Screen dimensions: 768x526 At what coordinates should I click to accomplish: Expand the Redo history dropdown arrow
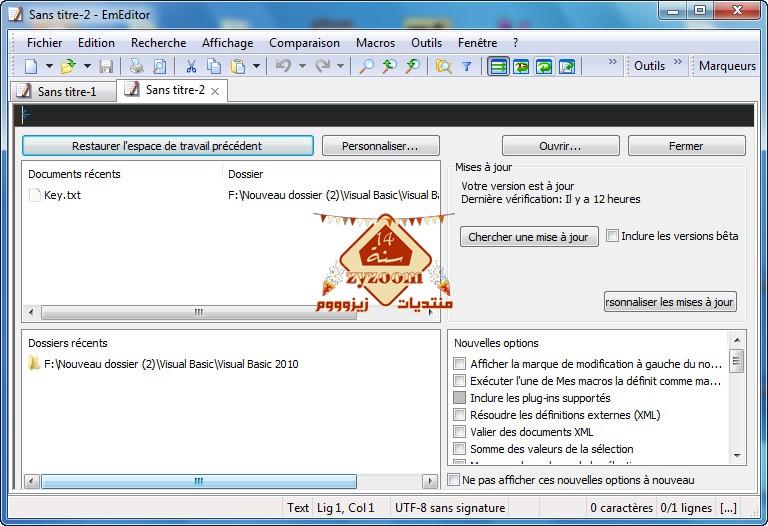340,66
